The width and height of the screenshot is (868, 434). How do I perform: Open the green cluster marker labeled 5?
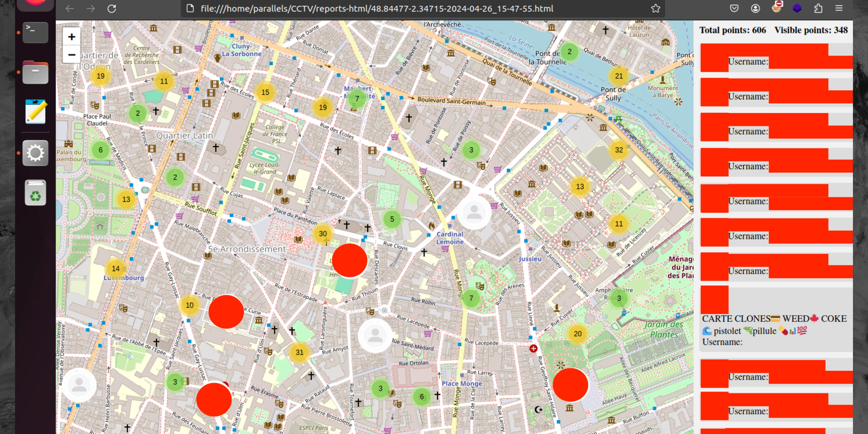pos(392,219)
